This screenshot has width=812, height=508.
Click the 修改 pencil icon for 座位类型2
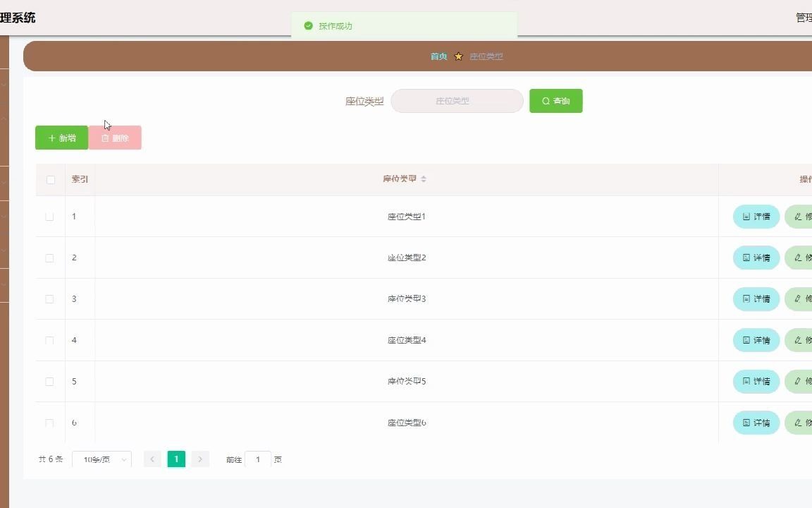click(799, 258)
